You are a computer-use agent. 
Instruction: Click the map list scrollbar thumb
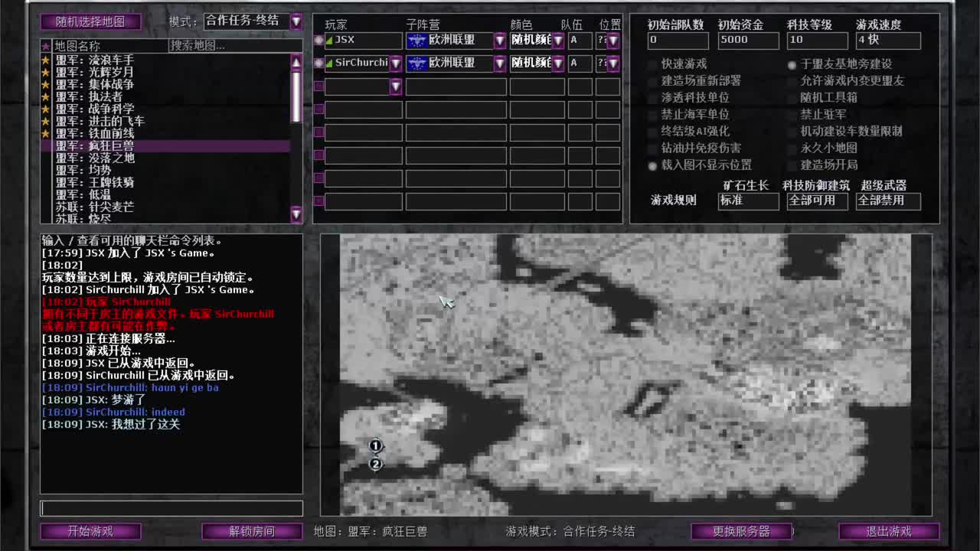296,96
